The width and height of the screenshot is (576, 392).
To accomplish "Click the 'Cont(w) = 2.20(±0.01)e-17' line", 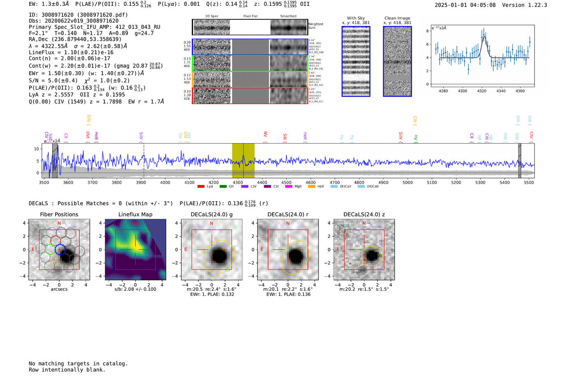I will click(95, 66).
